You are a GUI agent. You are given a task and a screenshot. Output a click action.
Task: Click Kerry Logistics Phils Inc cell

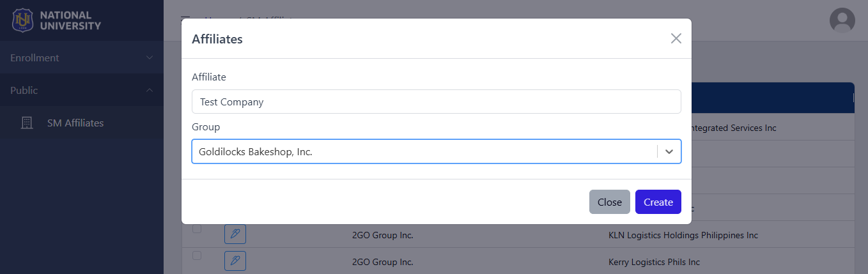tap(655, 262)
